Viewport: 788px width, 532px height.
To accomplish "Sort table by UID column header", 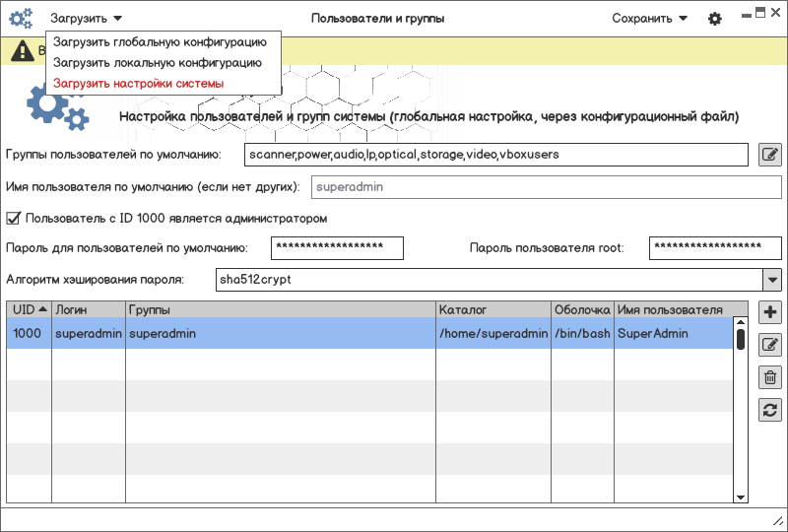I will coord(29,309).
